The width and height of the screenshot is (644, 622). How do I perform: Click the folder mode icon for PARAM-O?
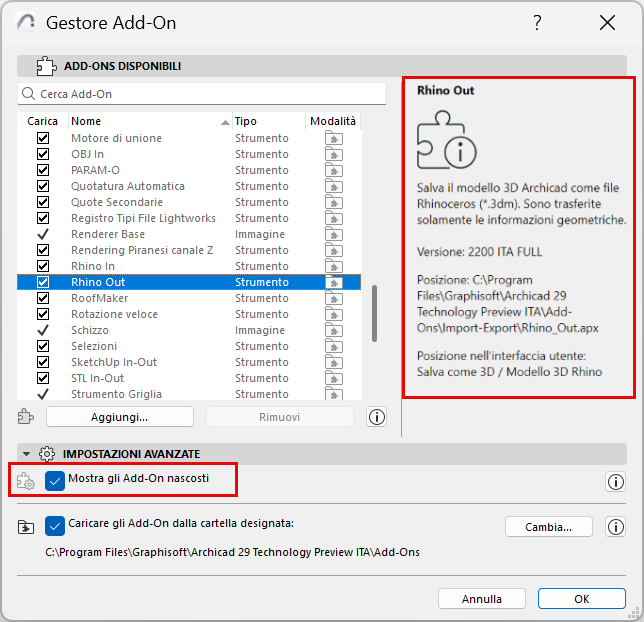(x=334, y=170)
